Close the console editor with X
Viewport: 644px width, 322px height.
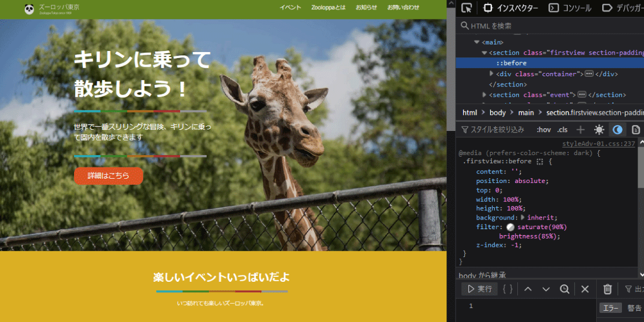(585, 289)
